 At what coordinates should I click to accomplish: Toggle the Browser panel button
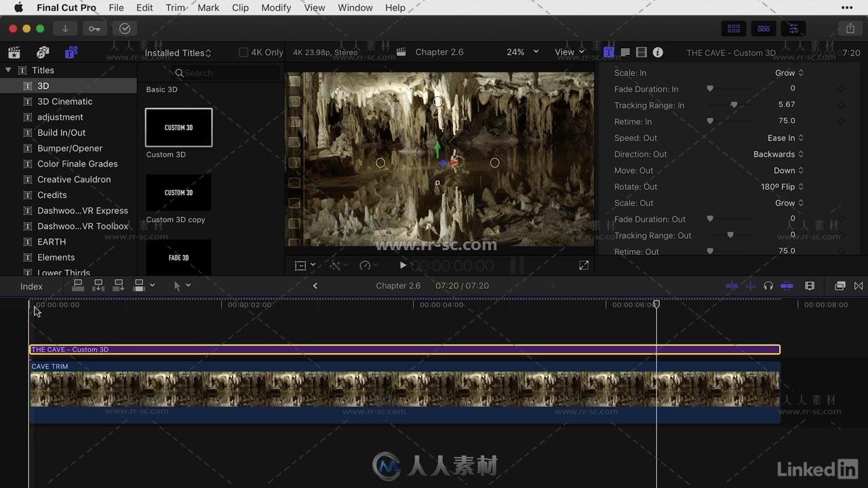[734, 28]
